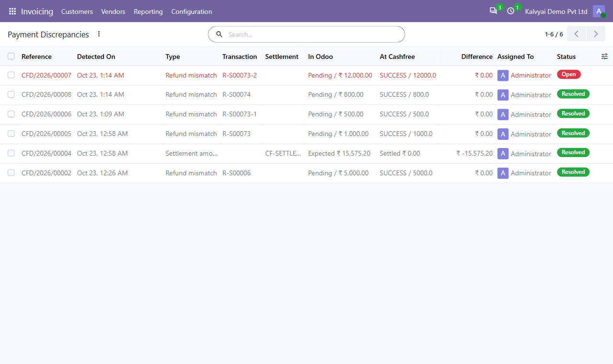The image size is (613, 364).
Task: Click Administrator avatar in CFD/2026/00002 row
Action: click(x=503, y=173)
